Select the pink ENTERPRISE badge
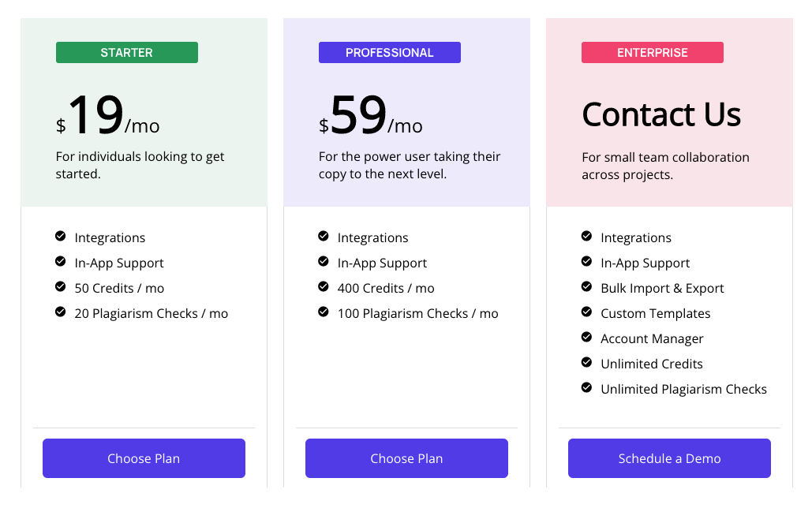The height and width of the screenshot is (508, 812). (x=653, y=53)
